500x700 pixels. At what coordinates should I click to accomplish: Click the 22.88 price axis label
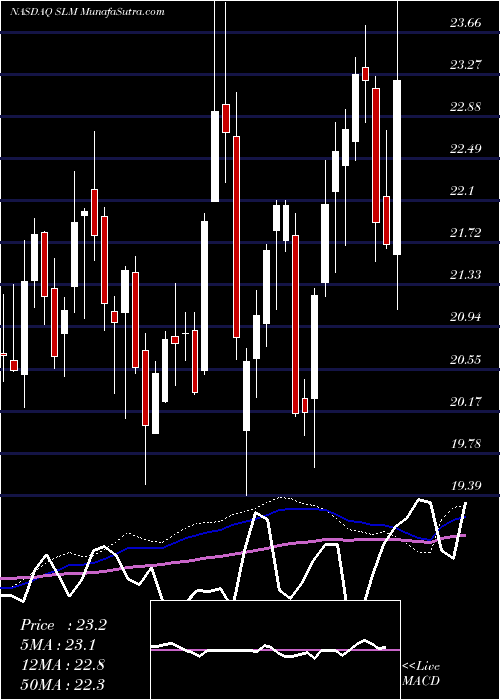click(465, 107)
